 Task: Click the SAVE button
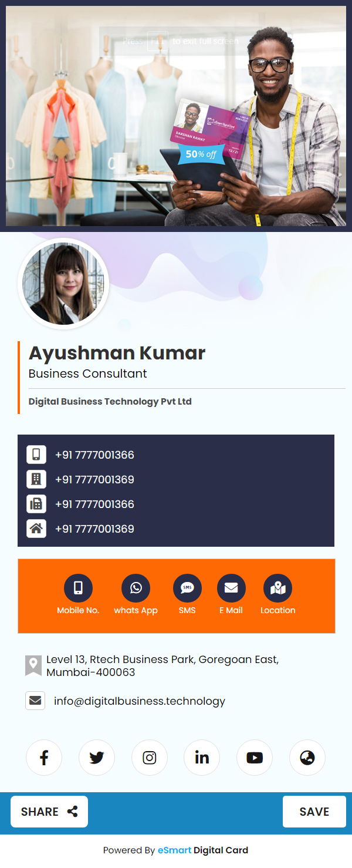point(314,812)
